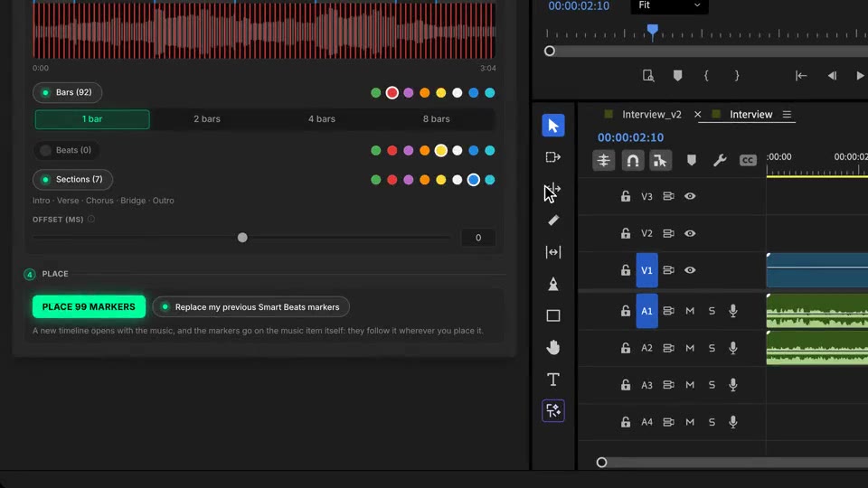This screenshot has width=868, height=488.
Task: Open the Fit zoom level dropdown
Action: 669,5
